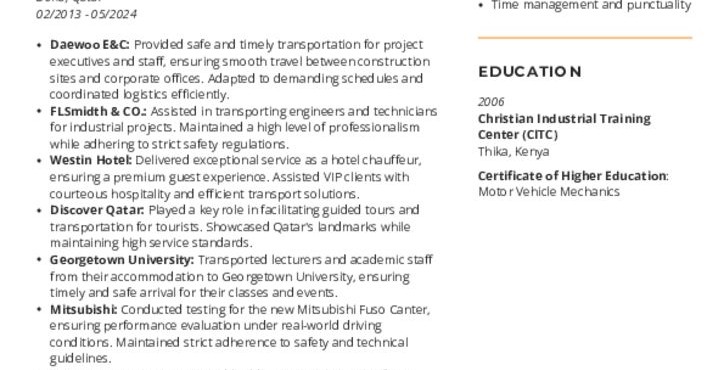Click the Mitsubishi bullet label
The width and height of the screenshot is (724, 370).
click(84, 309)
